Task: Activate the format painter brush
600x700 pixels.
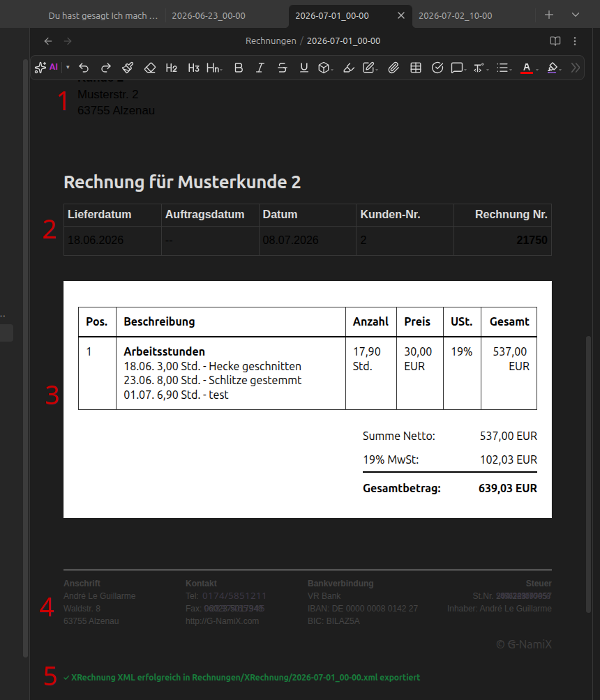Action: click(128, 68)
